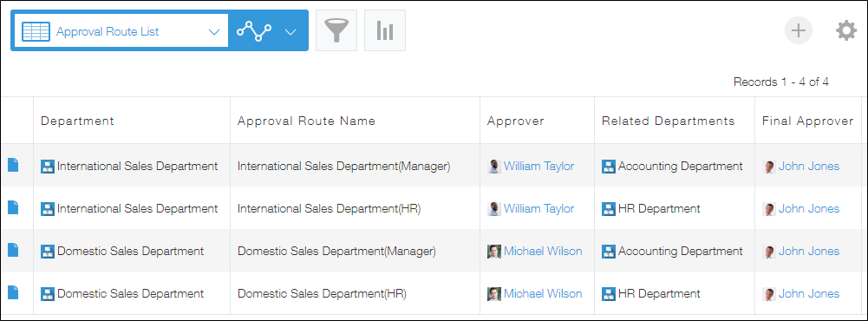This screenshot has width=868, height=321.
Task: Click John Jones avatar in International Sales Department(Manager) row
Action: click(x=769, y=166)
